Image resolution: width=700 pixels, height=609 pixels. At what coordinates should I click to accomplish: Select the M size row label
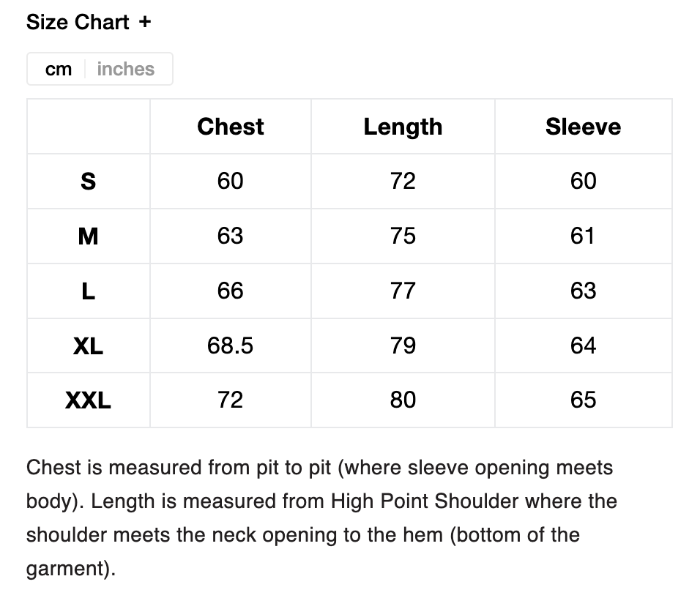pos(88,236)
